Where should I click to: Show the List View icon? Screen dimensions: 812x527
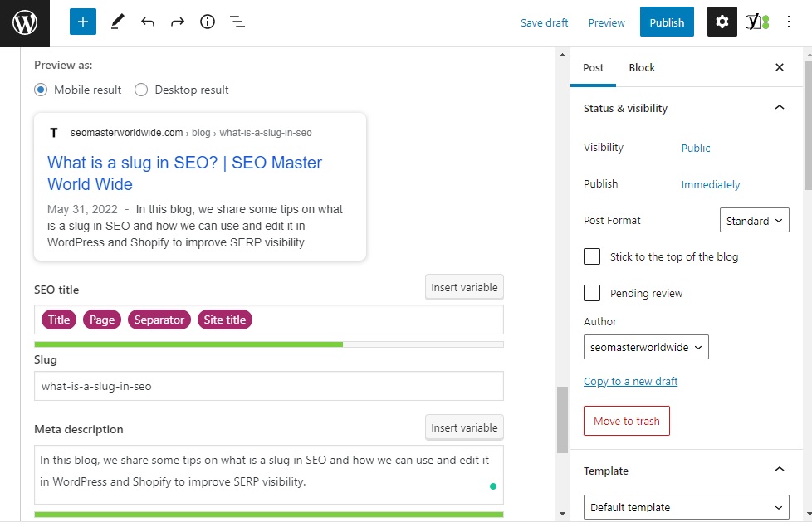(x=237, y=22)
